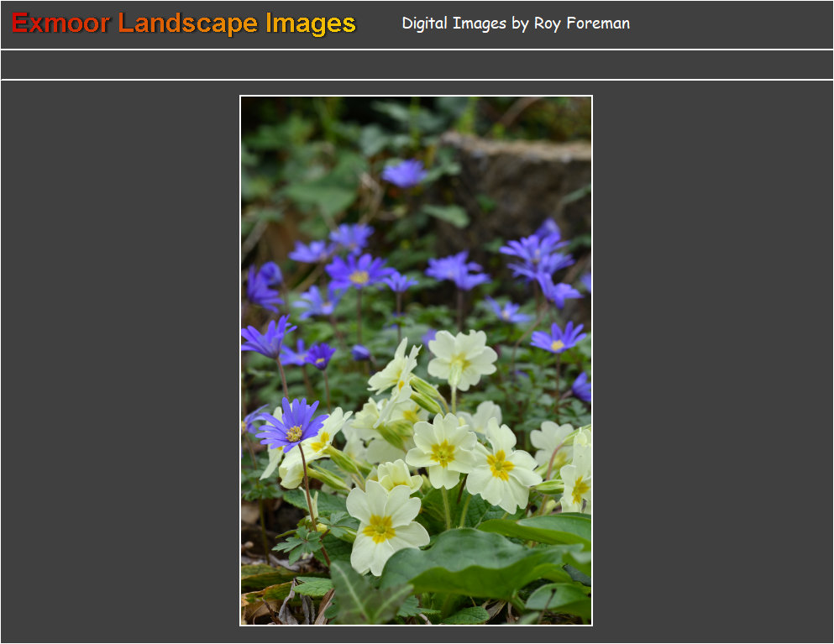This screenshot has width=834, height=644.
Task: Click the 'Digital Images by Roy Foreman' text
Action: 515,24
